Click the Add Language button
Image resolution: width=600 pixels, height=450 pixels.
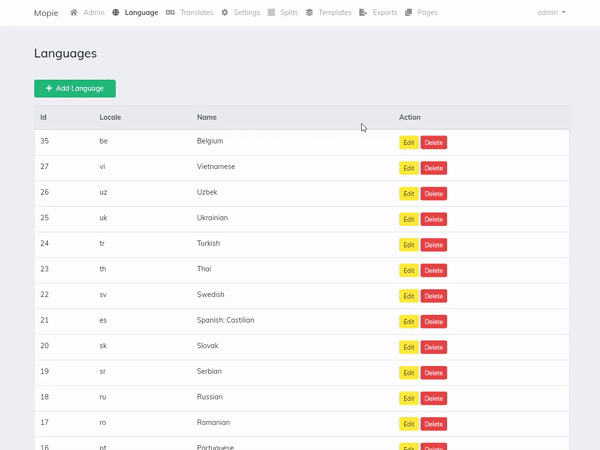click(x=75, y=88)
